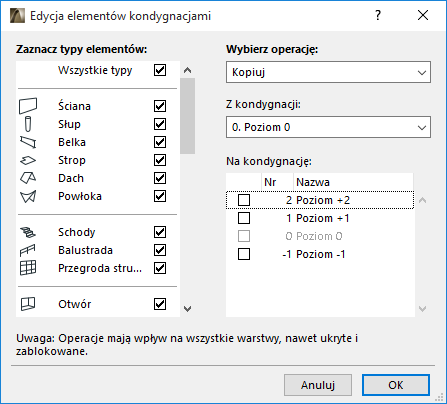Viewport: 447px width, 404px height.
Task: Toggle the Wszystkie typy checkbox
Action: click(x=160, y=70)
